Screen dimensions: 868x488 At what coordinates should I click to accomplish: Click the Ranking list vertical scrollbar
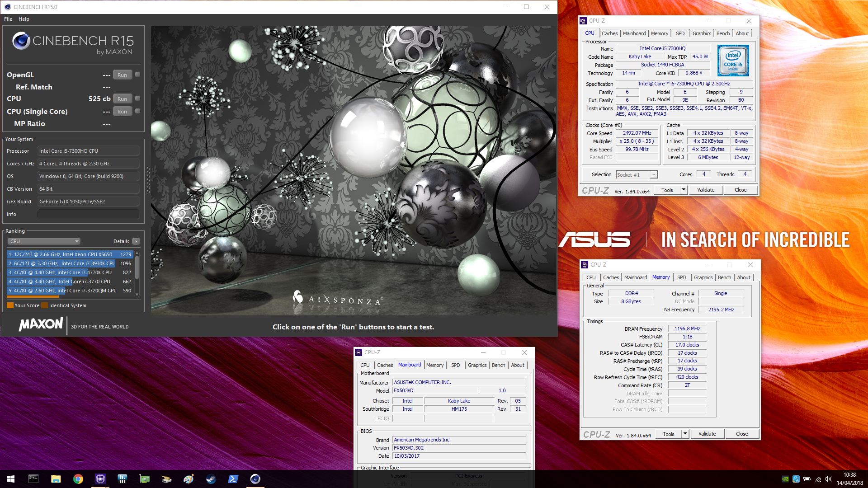[x=137, y=274]
